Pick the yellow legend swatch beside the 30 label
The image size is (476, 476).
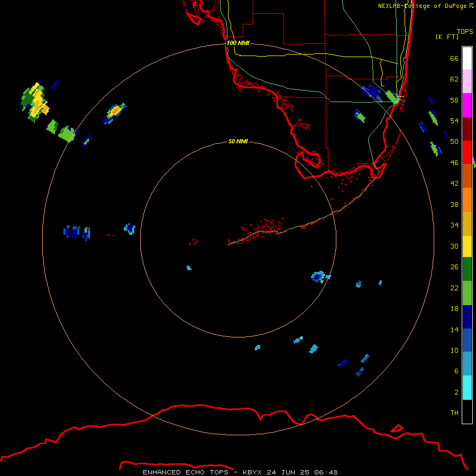(467, 246)
